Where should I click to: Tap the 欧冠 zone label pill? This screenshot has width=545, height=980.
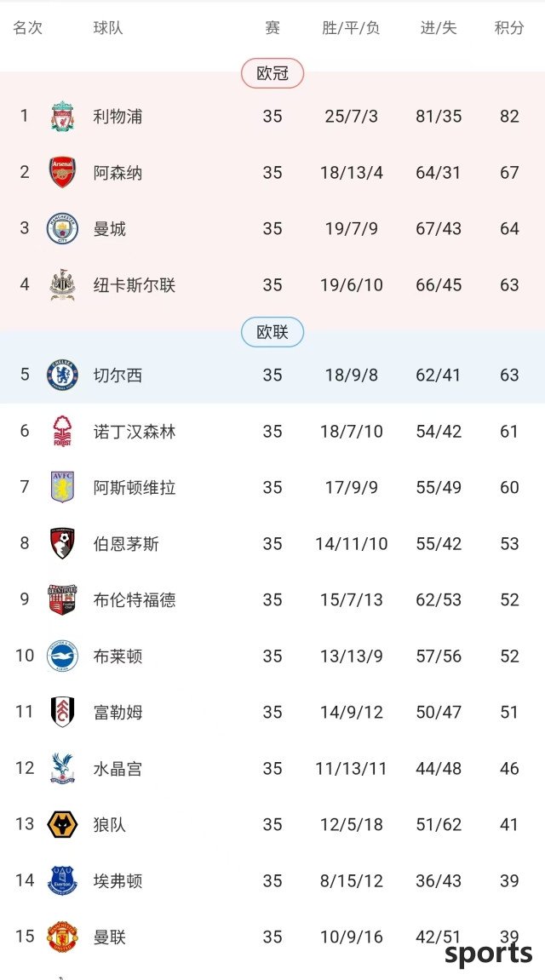pos(272,74)
